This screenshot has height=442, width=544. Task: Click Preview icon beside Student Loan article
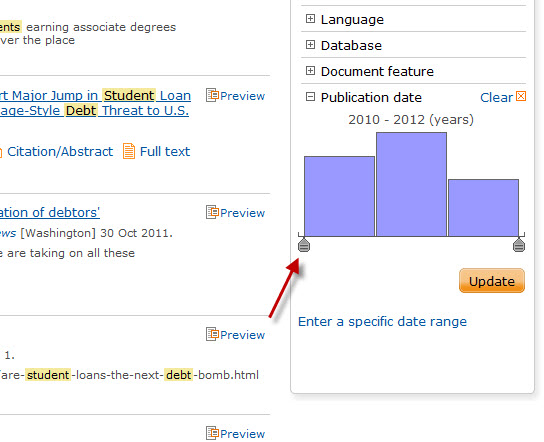pyautogui.click(x=212, y=95)
